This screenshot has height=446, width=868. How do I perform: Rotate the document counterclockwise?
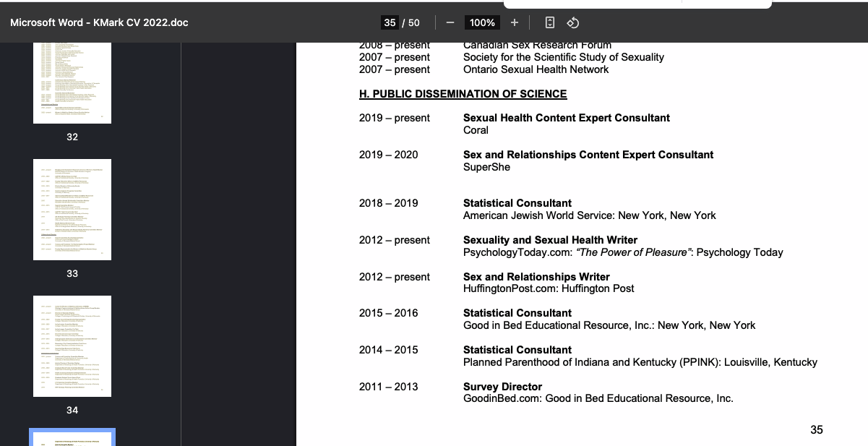(x=573, y=22)
